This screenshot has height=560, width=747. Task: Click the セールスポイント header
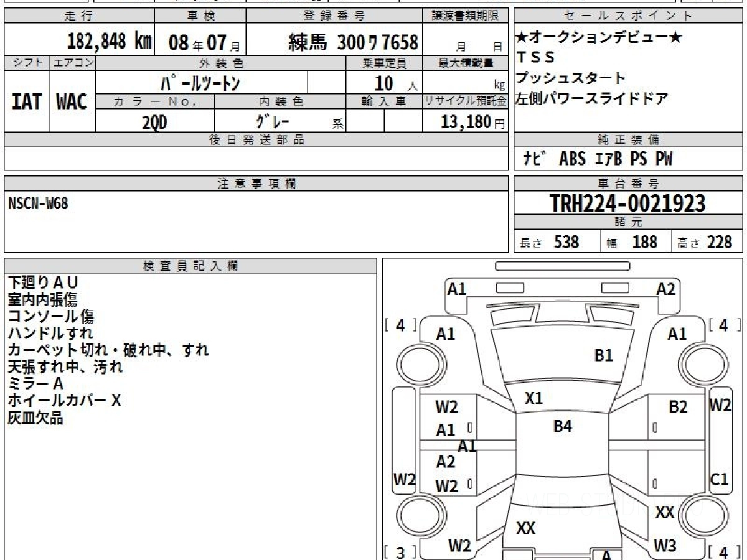629,16
